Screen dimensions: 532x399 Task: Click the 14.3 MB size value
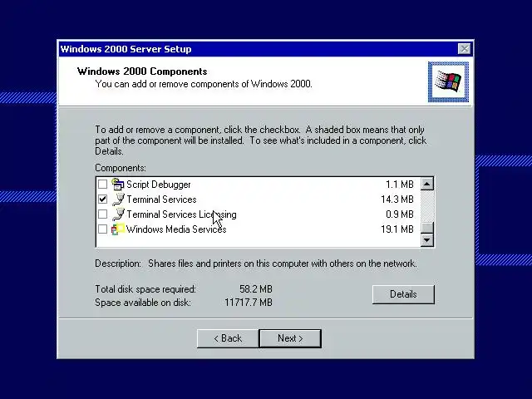pos(397,199)
